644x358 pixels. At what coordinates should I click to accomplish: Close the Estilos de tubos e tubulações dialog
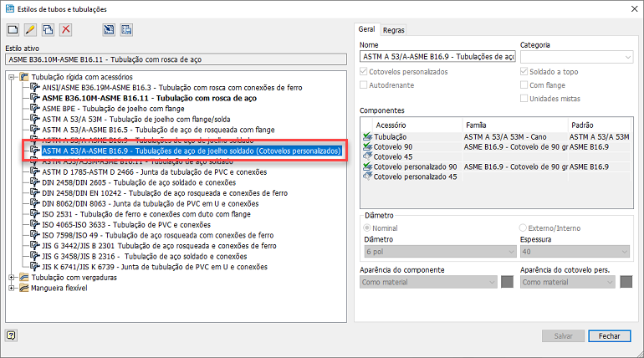634,8
